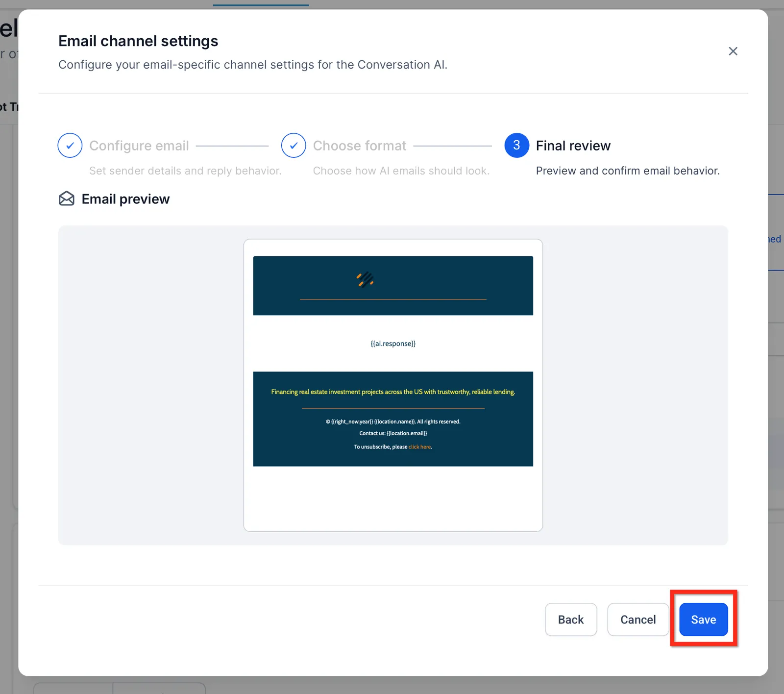
Task: Go Back to the previous step
Action: pos(571,620)
